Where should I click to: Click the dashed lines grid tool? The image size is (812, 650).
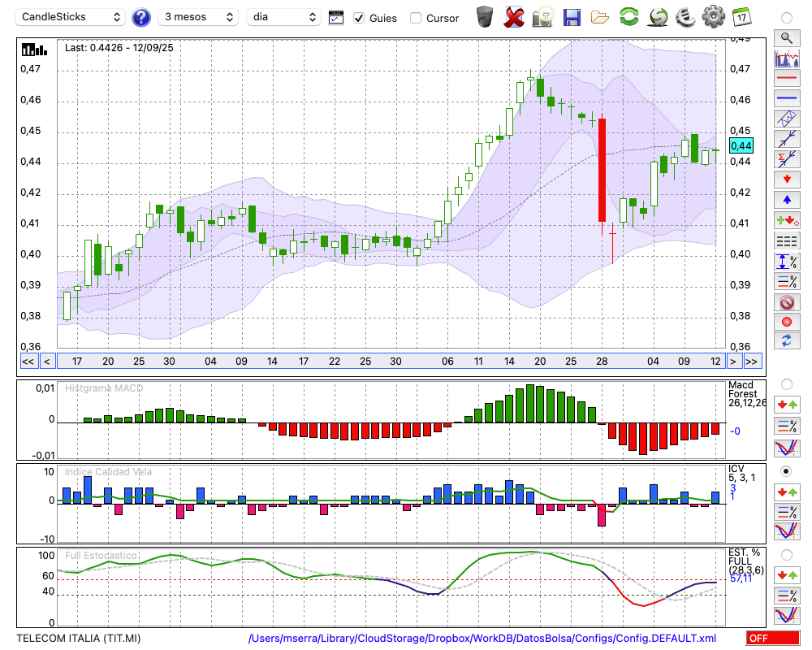(787, 240)
